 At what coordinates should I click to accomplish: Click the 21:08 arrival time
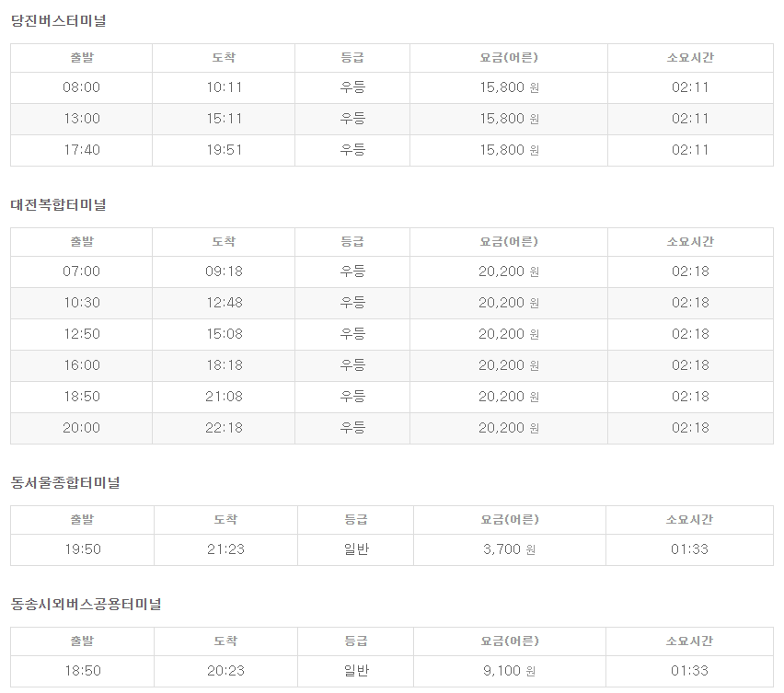pyautogui.click(x=224, y=397)
